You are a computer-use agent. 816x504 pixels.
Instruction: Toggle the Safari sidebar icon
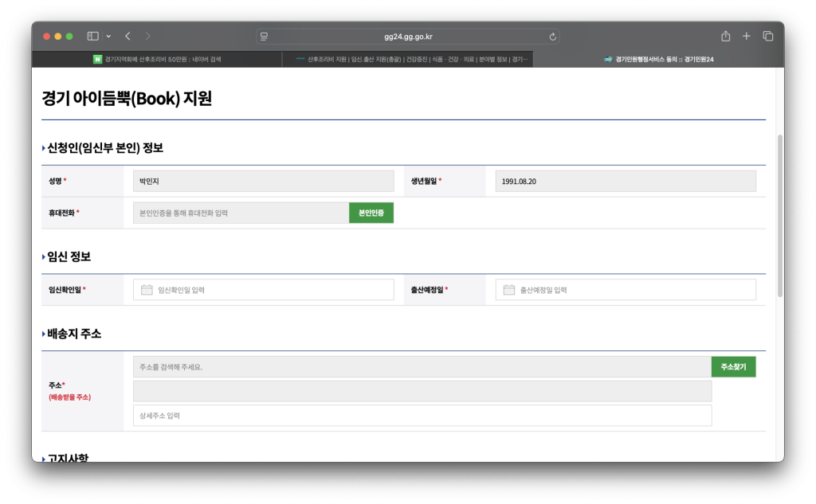(x=92, y=36)
